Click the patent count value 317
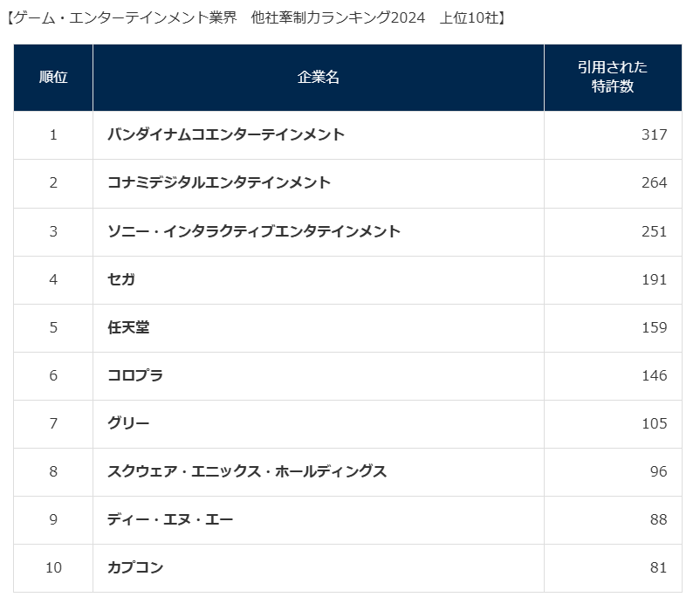This screenshot has height=604, width=700. 653,134
